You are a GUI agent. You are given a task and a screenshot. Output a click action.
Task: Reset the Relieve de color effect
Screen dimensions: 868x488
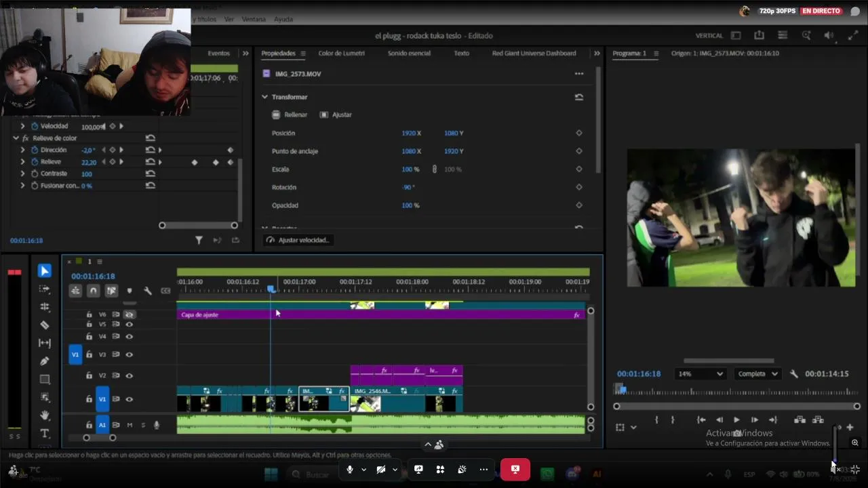click(150, 138)
